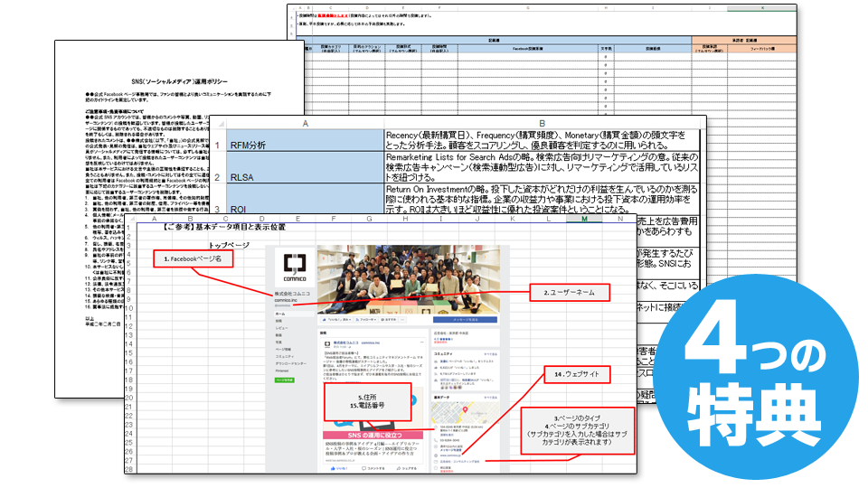Screen dimensions: 868x488
Task: Select column H header in front spreadsheet
Action: (405, 219)
